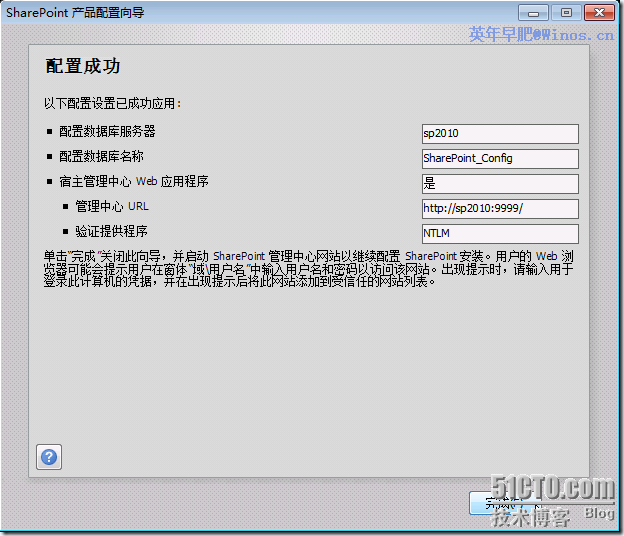Click the 宿主管理中心 Web 应用程序 label
The width and height of the screenshot is (624, 536).
pyautogui.click(x=134, y=181)
